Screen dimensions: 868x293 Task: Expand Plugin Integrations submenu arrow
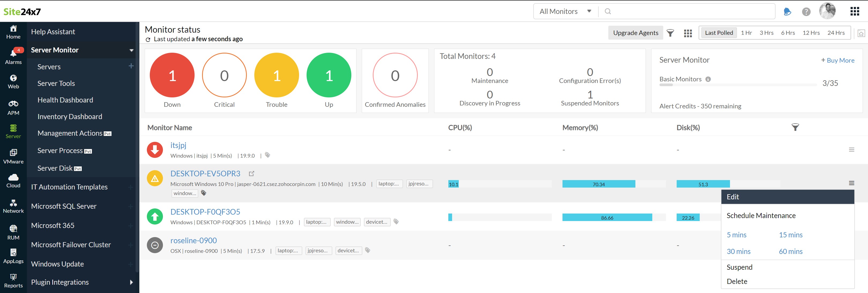[x=131, y=282]
